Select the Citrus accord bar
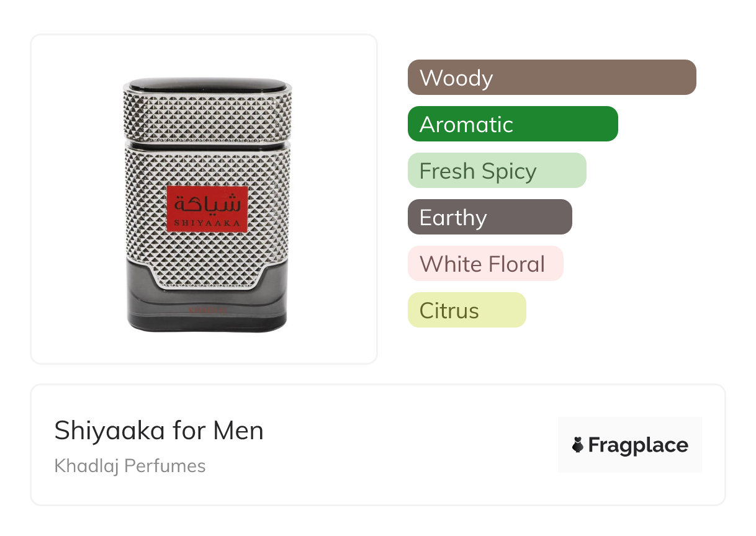Image resolution: width=756 pixels, height=536 pixels. pyautogui.click(x=466, y=310)
